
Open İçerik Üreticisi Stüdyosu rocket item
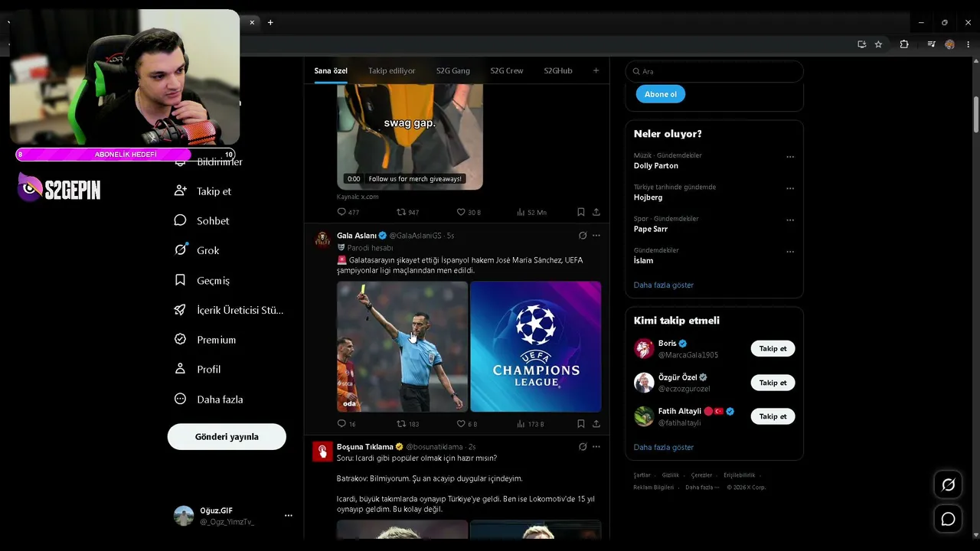click(229, 310)
